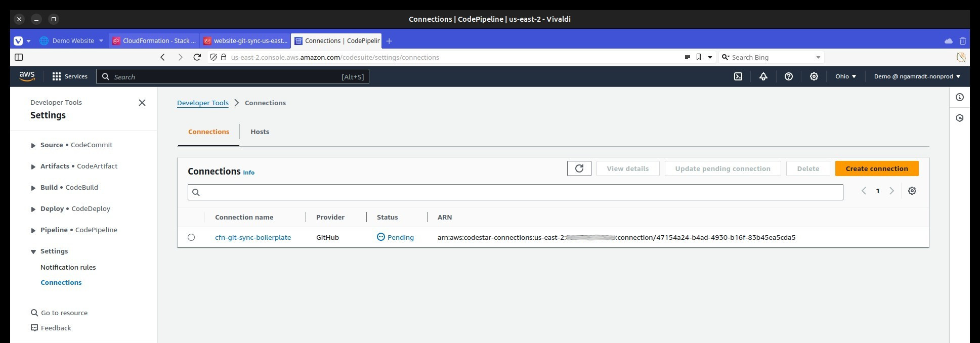The image size is (980, 343).
Task: Select Connections CodePipeline browser tab
Action: (x=337, y=40)
